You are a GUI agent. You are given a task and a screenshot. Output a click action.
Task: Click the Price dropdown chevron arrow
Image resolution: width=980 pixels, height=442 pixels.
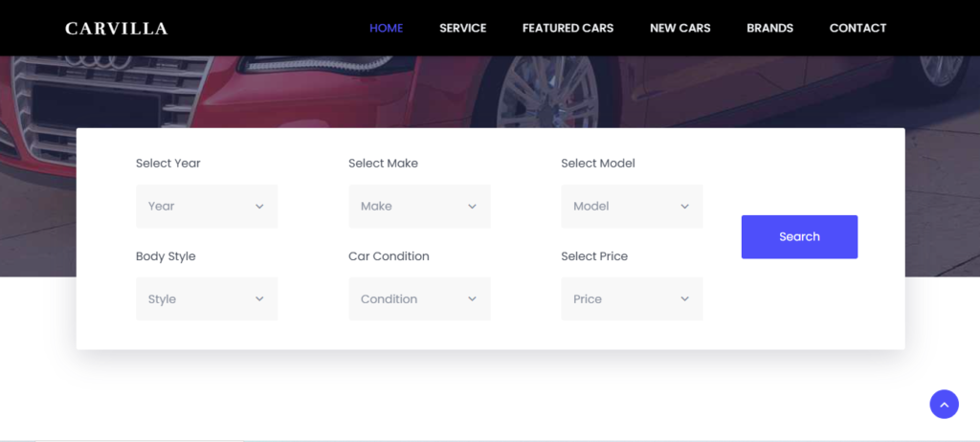[684, 299]
